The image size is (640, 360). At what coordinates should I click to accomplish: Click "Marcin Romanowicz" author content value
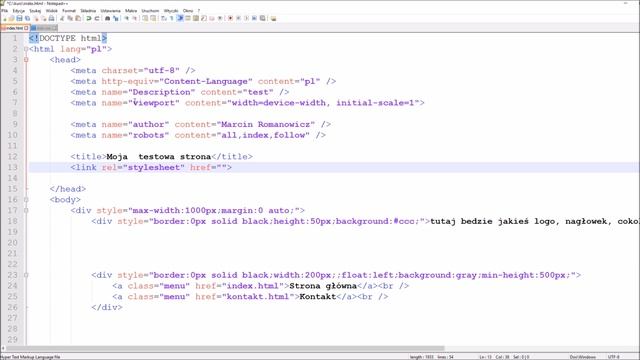265,124
